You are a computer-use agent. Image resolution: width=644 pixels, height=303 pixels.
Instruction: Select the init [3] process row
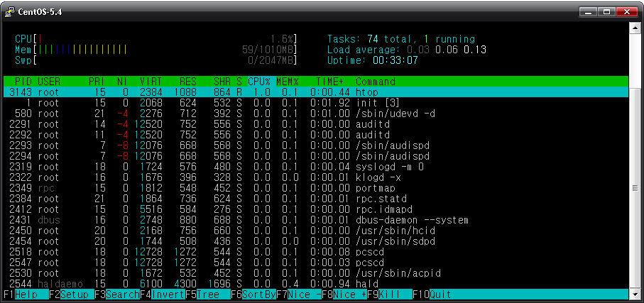(x=316, y=103)
